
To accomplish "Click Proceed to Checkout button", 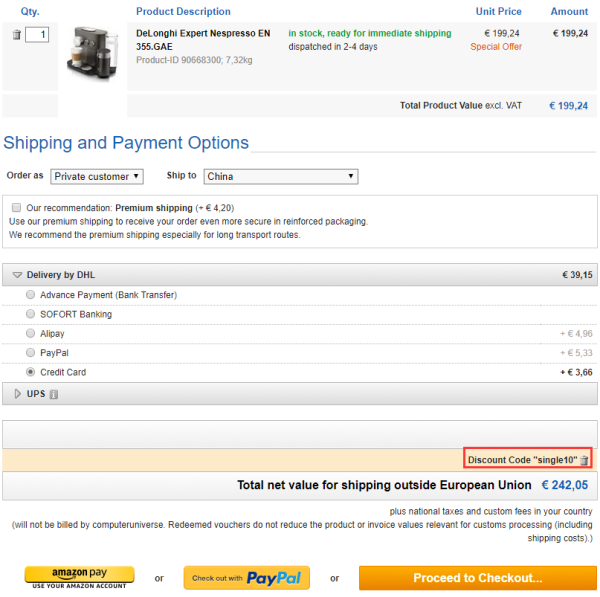I will pos(478,578).
